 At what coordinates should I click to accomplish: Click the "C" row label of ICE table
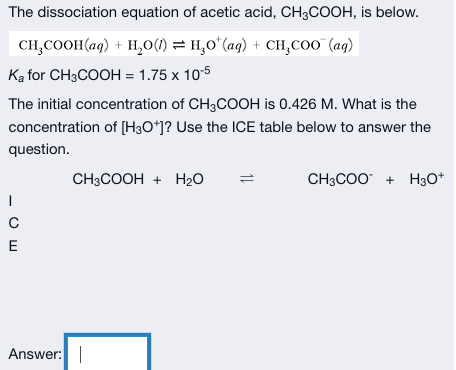pos(14,223)
